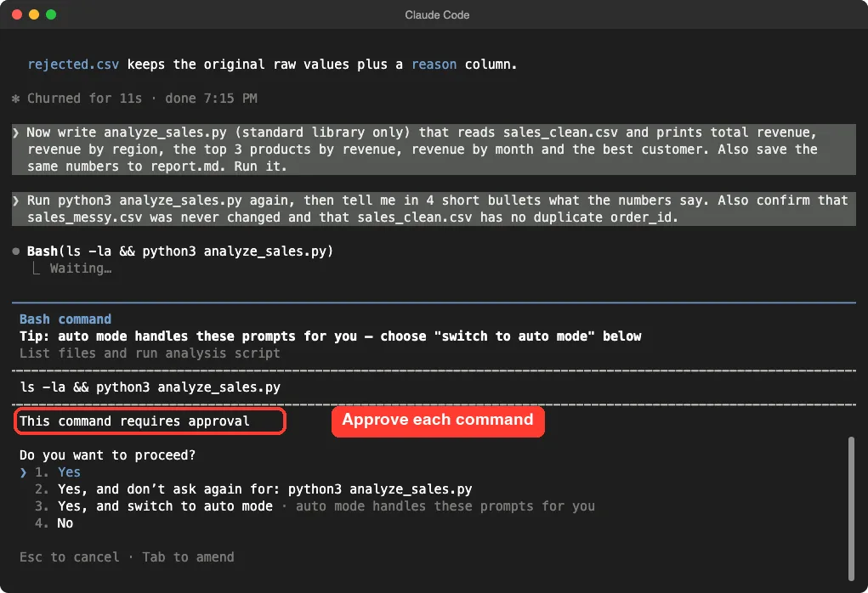Click 'Esc to cancel' hint
This screenshot has width=868, height=593.
pyautogui.click(x=69, y=557)
